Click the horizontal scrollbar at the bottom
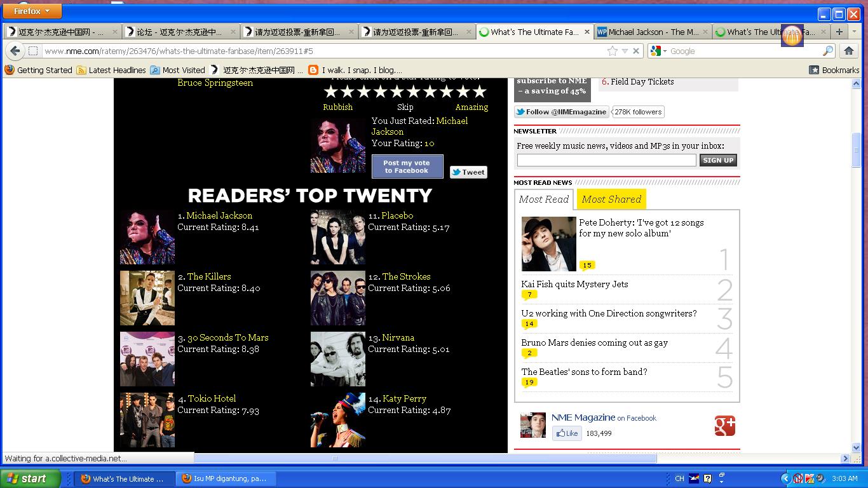The image size is (868, 488). 424,458
